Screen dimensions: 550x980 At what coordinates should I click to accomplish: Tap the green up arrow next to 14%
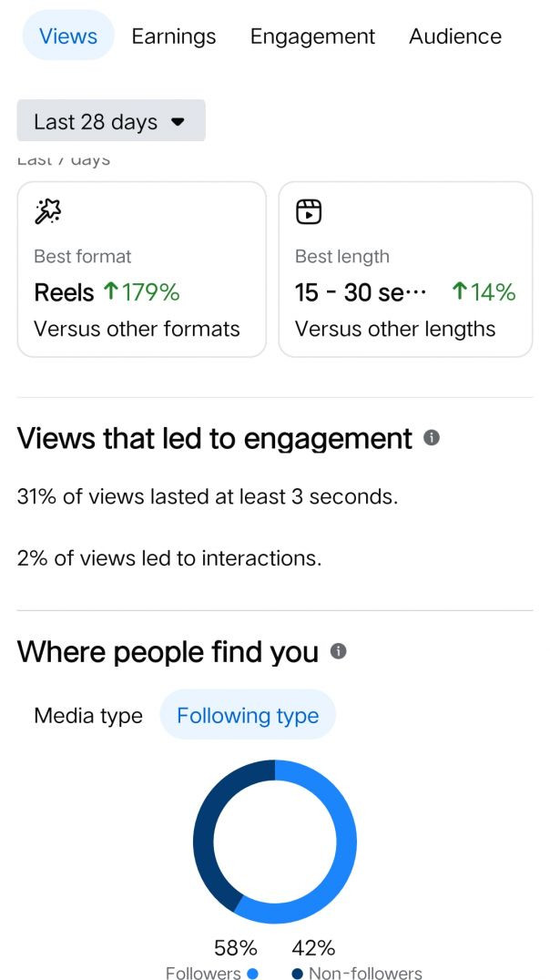click(460, 292)
